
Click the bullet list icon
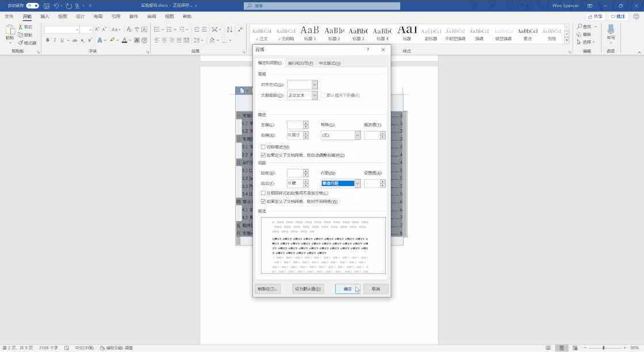(156, 29)
